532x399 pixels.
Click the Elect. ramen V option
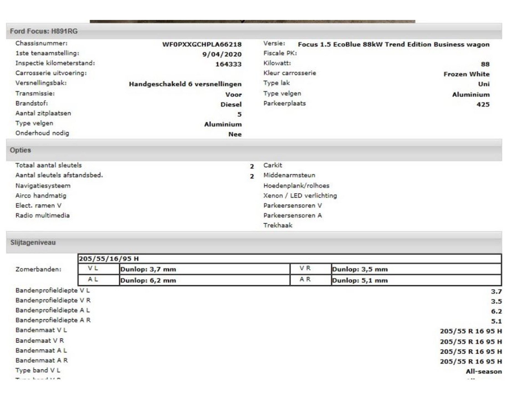[x=39, y=206]
